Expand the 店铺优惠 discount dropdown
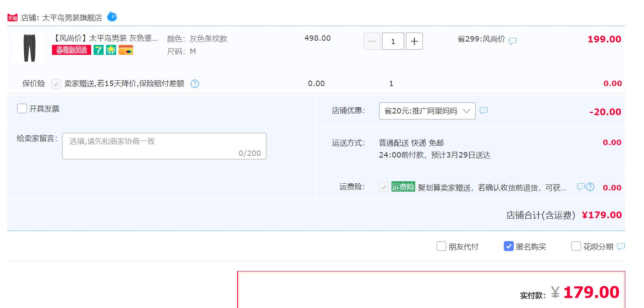644x308 pixels. click(x=427, y=111)
